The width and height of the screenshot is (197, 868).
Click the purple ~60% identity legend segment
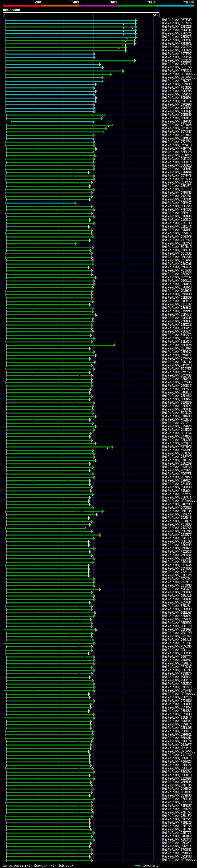(x=99, y=6)
